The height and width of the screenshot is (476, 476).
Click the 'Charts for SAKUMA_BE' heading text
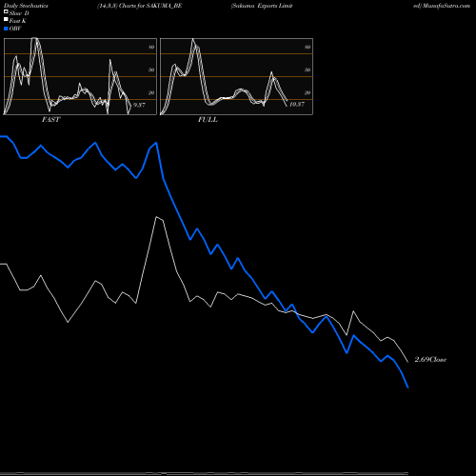point(150,6)
